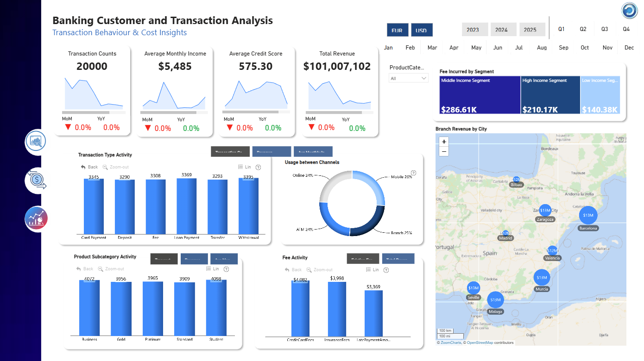Image resolution: width=644 pixels, height=361 pixels.
Task: Open the trend chart sidebar icon
Action: coord(36,218)
